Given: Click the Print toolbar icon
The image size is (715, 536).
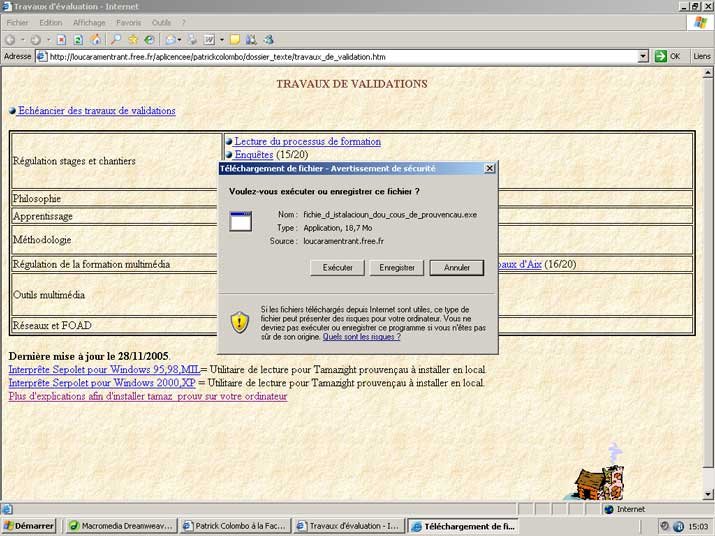Looking at the screenshot, I should [192, 40].
